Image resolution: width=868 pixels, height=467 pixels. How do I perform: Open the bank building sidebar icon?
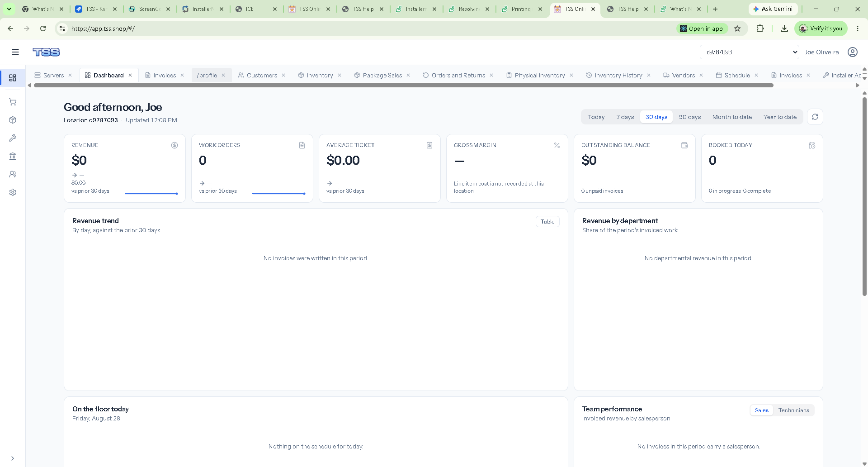[x=13, y=156]
